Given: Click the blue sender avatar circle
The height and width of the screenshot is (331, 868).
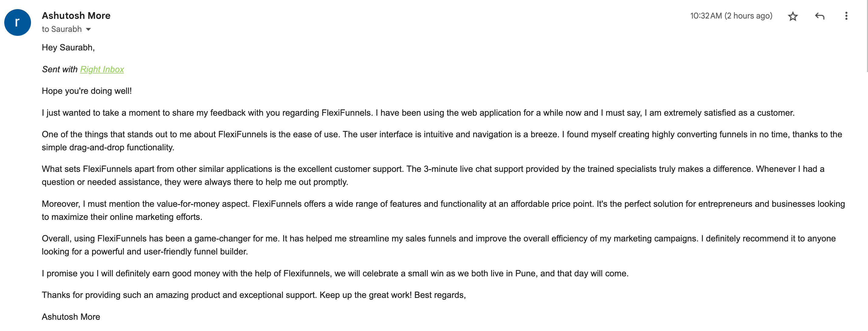Looking at the screenshot, I should point(18,22).
